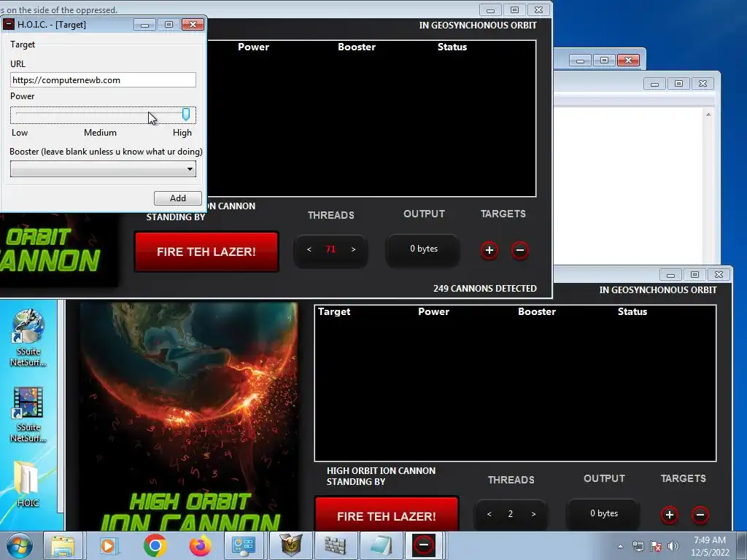The height and width of the screenshot is (560, 747).
Task: Close the upper HOIC main window
Action: tap(538, 10)
